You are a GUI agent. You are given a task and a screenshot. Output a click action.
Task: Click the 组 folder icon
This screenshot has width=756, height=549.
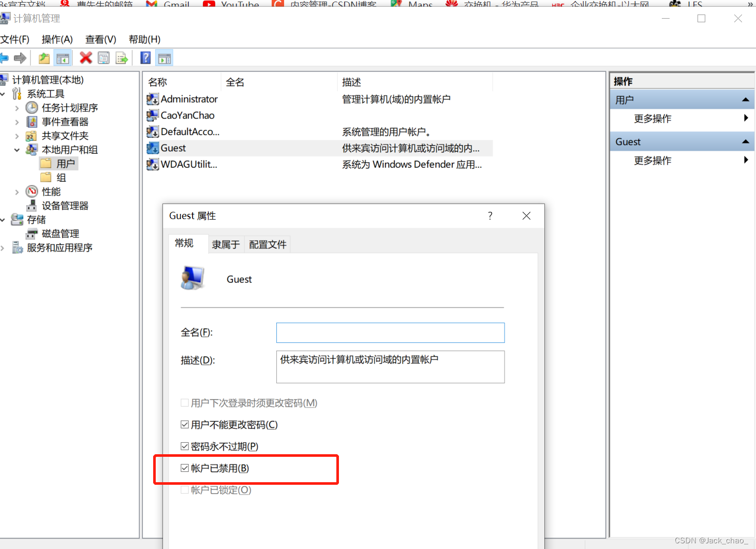[46, 178]
